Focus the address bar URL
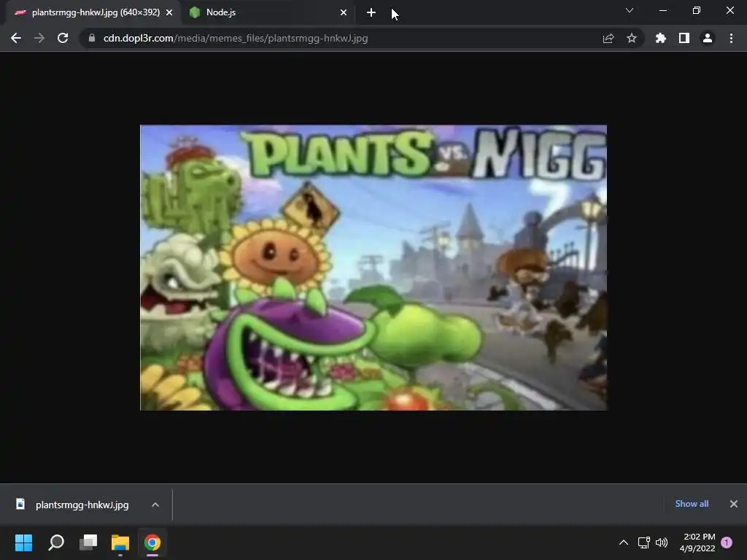 [x=236, y=38]
